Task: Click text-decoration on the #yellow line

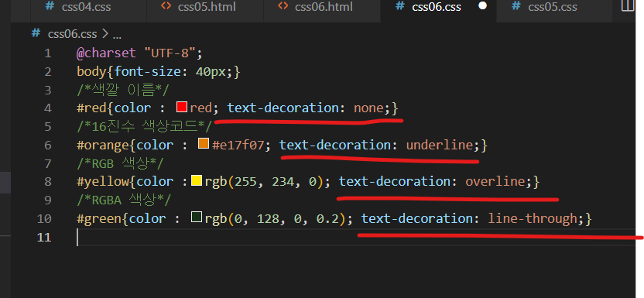Action: click(x=395, y=181)
